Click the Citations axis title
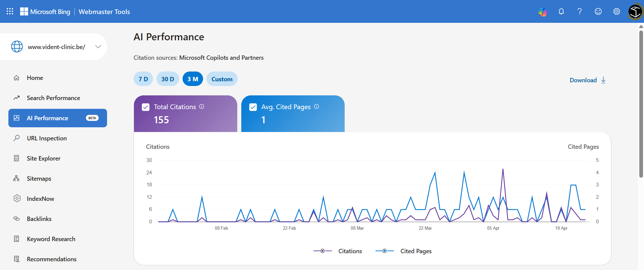The width and height of the screenshot is (644, 270). coord(158,147)
